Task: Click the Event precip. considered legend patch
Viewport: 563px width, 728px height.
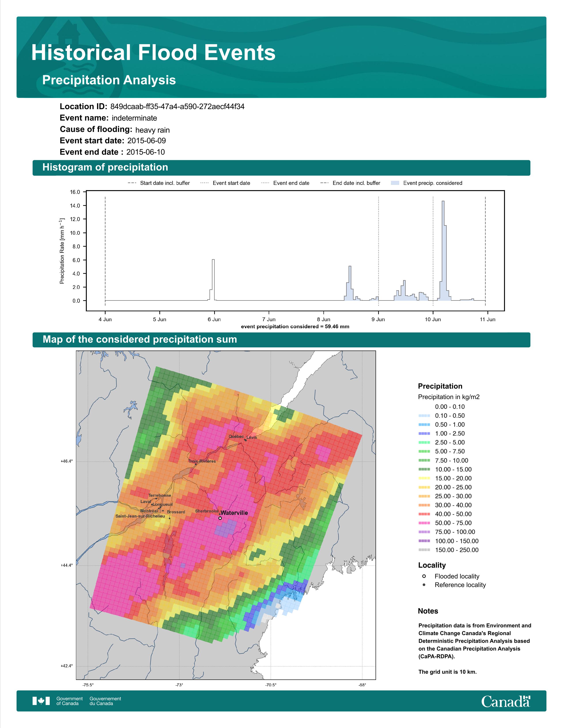Action: point(395,183)
